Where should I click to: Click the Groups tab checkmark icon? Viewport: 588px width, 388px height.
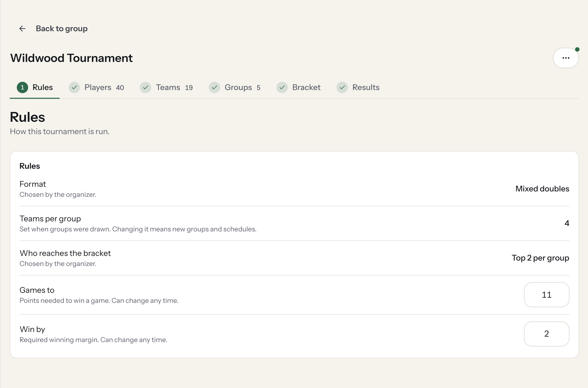click(x=214, y=87)
